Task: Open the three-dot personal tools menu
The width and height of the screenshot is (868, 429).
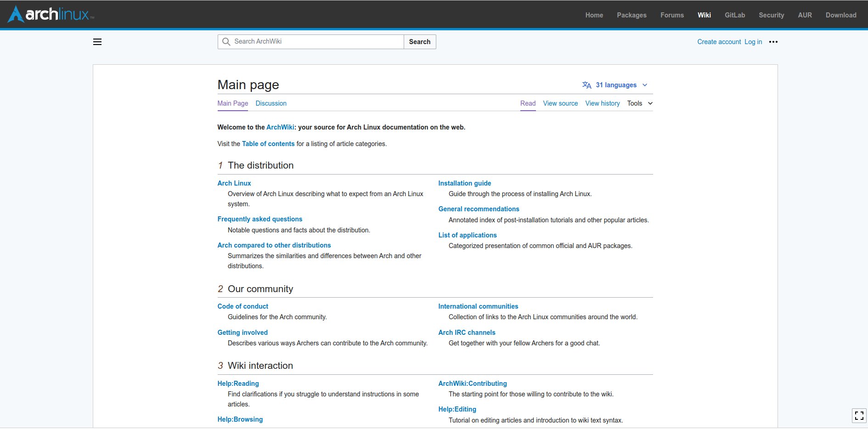Action: coord(773,42)
